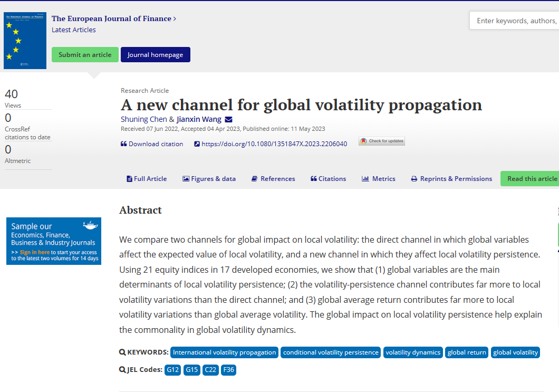
Task: Go to the Journal homepage
Action: point(155,55)
